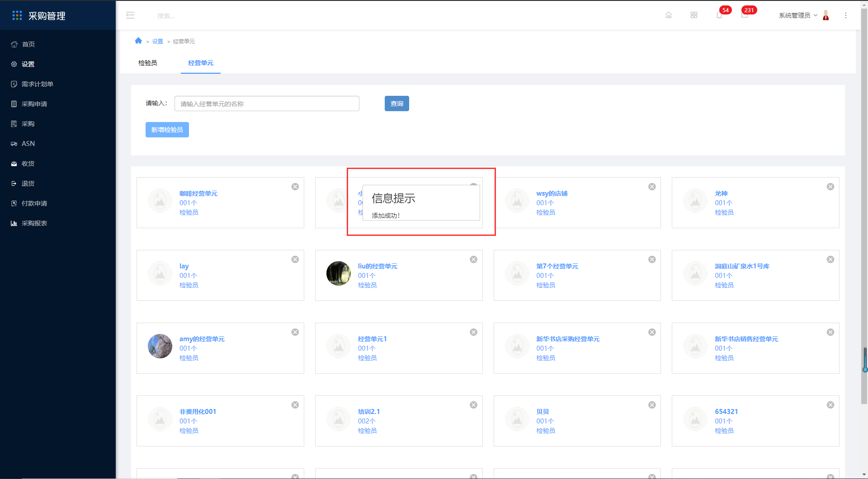Open the wsy的店铺 card title
This screenshot has width=868, height=479.
[552, 193]
